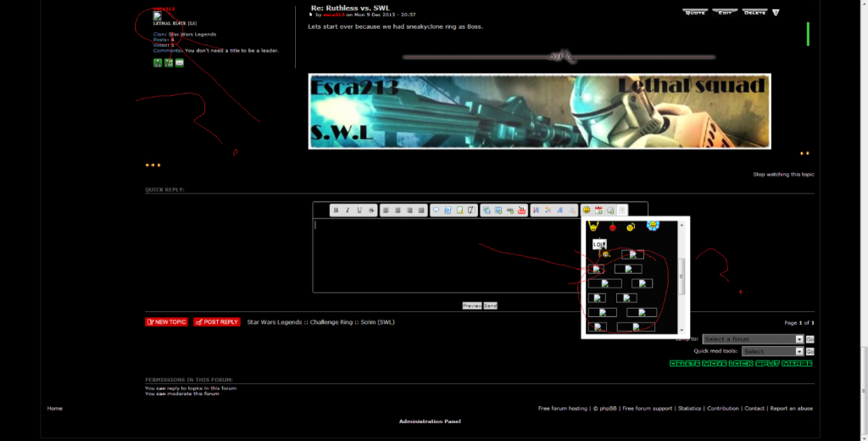Open Star Wars Legends breadcrumb link

click(x=275, y=322)
